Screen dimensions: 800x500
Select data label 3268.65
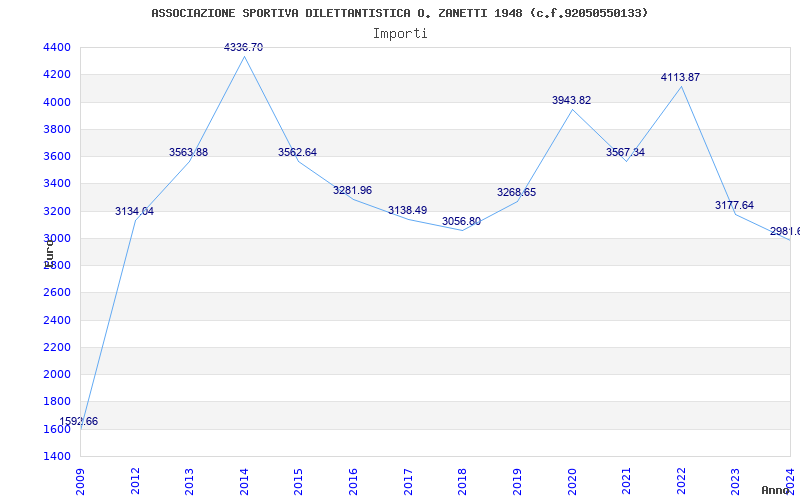click(x=516, y=192)
